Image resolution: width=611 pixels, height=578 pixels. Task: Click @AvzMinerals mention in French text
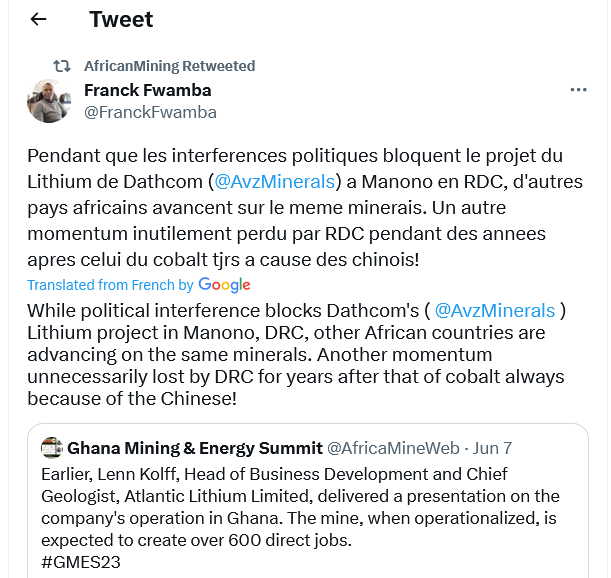click(274, 182)
